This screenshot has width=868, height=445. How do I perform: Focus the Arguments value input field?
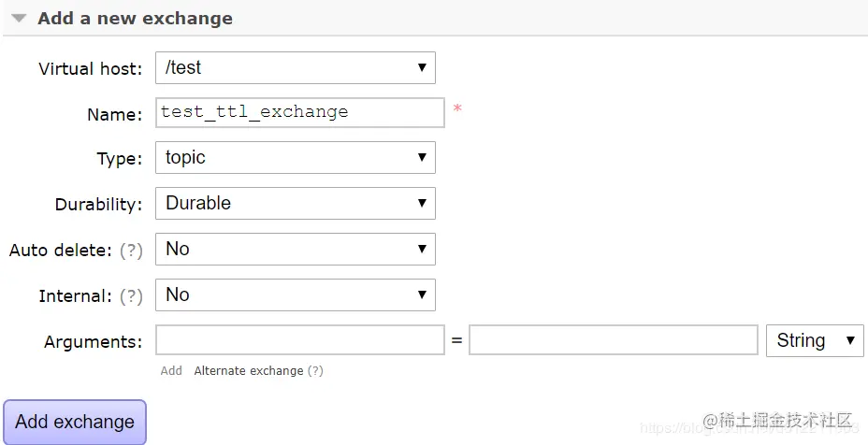coord(613,340)
